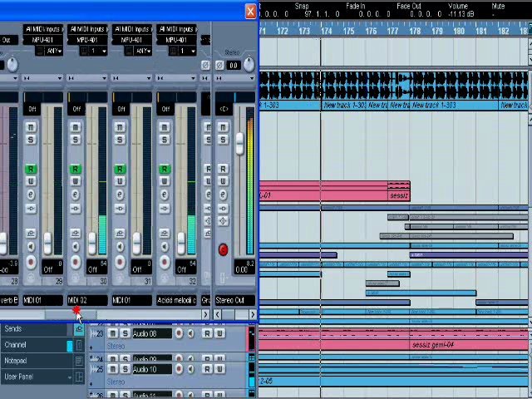Enable Write automation on Audio 10 track
532x399 pixels.
[219, 369]
